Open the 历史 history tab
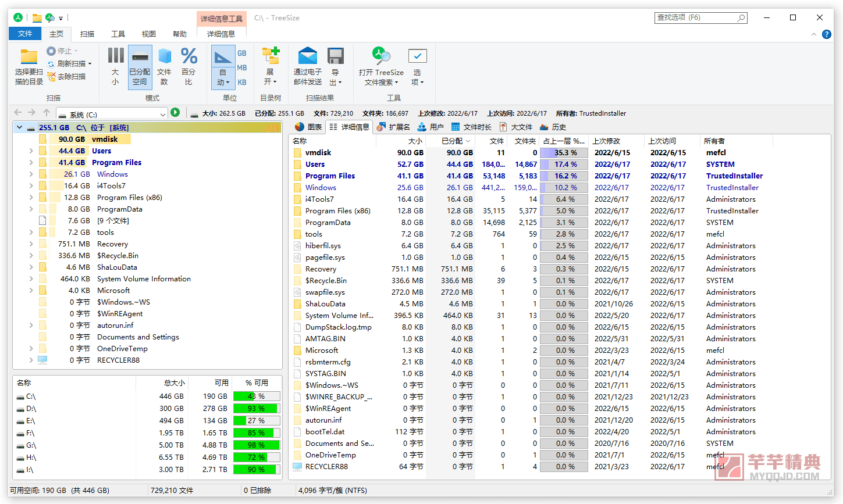The width and height of the screenshot is (843, 504). [x=553, y=127]
